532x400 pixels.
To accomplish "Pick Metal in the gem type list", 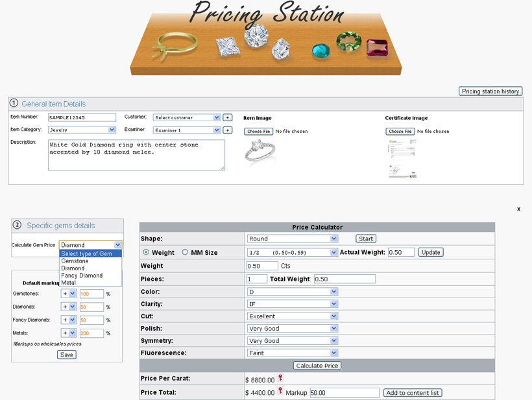I will click(x=69, y=283).
